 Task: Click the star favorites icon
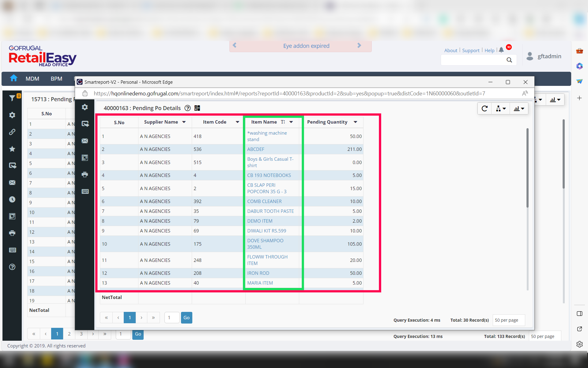tap(12, 149)
